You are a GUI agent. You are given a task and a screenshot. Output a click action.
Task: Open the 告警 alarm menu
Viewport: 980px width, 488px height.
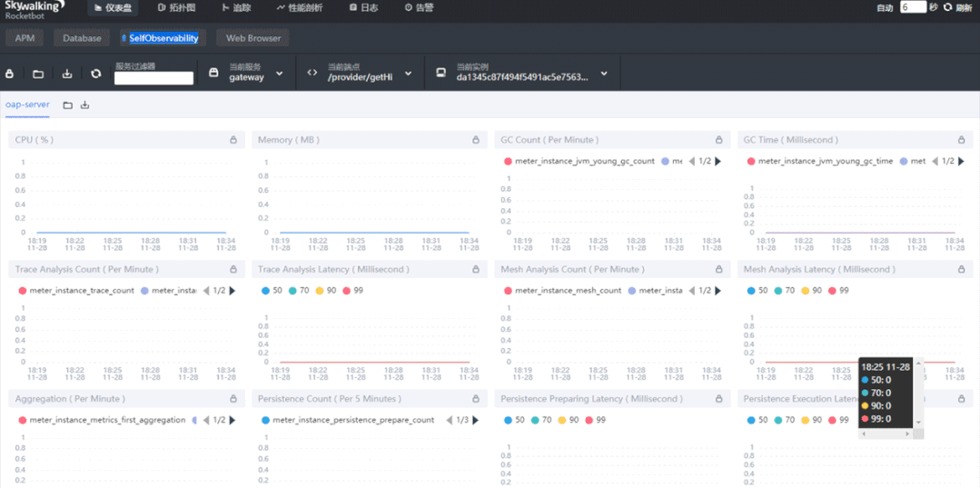420,8
